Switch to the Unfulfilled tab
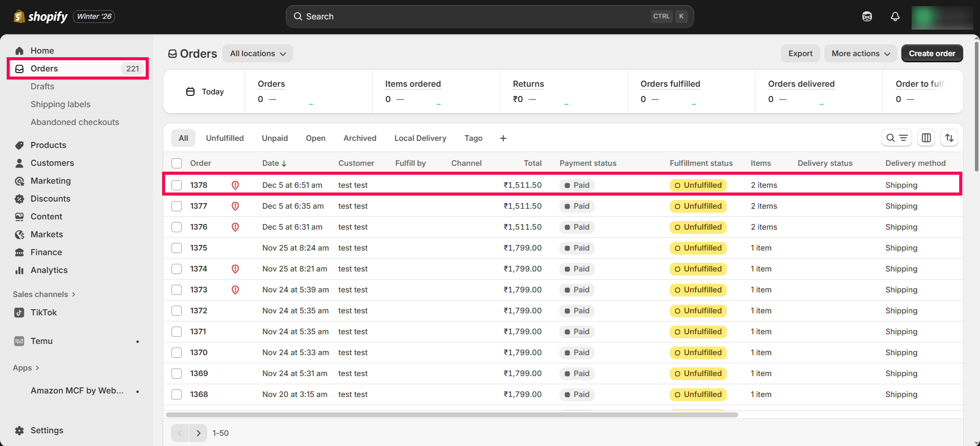980x446 pixels. coord(225,138)
